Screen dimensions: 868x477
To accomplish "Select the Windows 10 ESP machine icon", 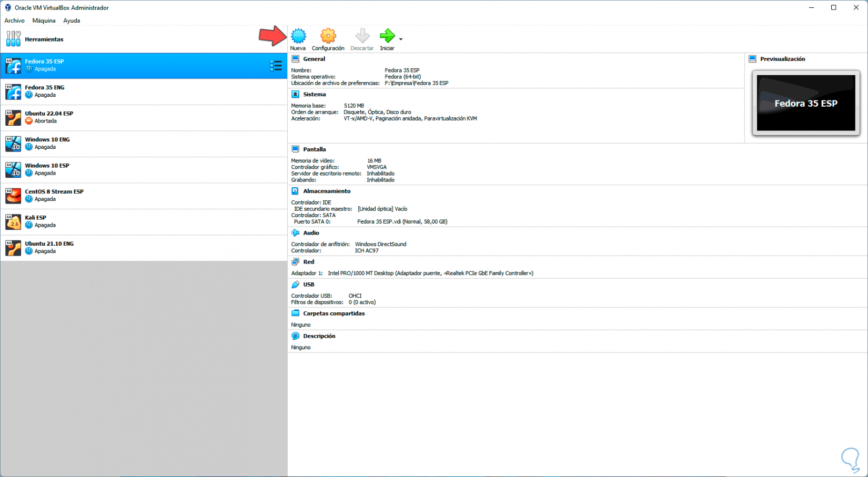I will 13,169.
